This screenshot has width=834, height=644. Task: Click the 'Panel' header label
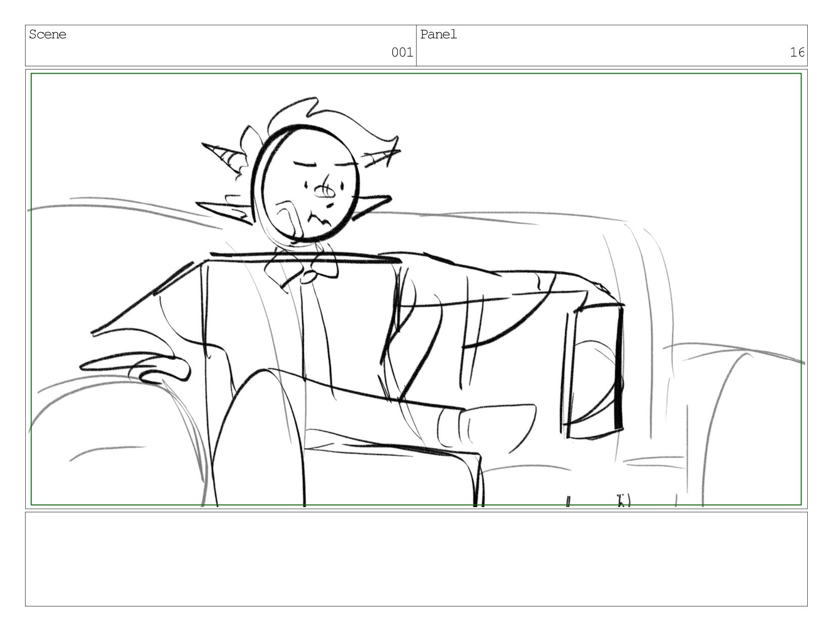438,34
